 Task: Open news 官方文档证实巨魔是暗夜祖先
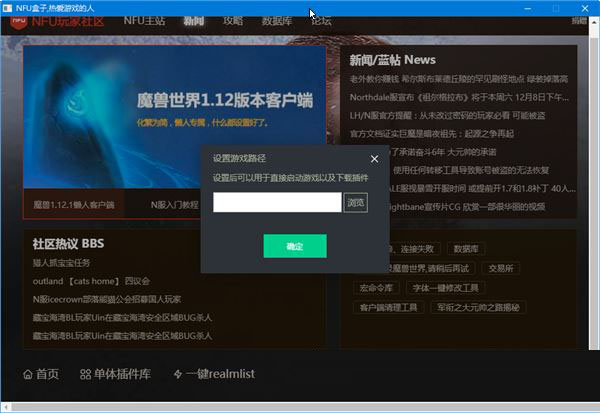(432, 134)
